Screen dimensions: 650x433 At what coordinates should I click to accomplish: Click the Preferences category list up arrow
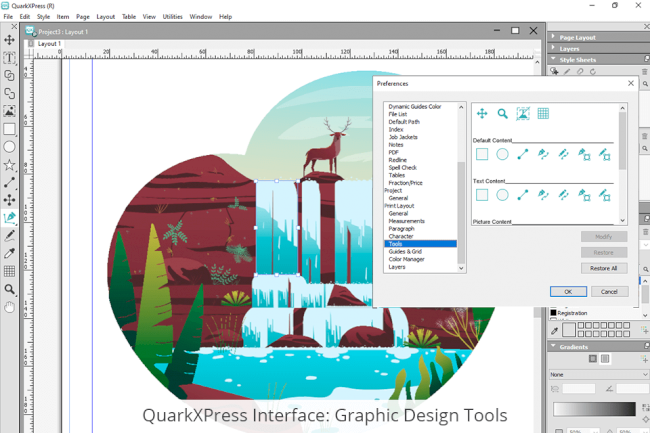[461, 107]
